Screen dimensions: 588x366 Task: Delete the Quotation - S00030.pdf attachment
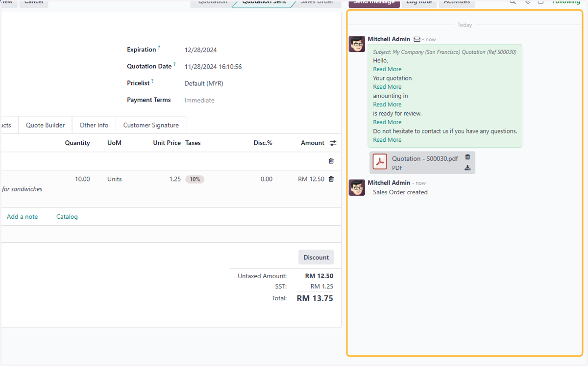pyautogui.click(x=467, y=157)
